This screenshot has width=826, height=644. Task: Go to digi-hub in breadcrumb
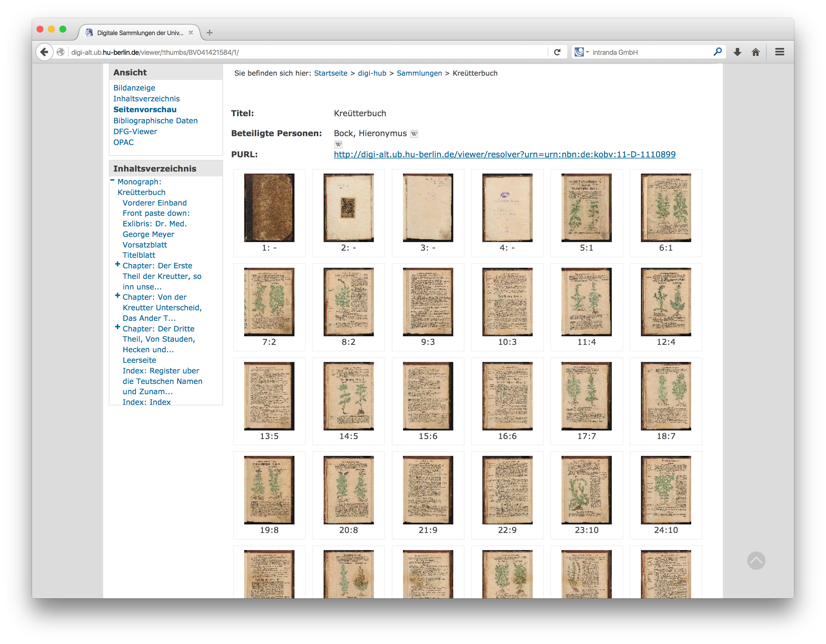(372, 73)
